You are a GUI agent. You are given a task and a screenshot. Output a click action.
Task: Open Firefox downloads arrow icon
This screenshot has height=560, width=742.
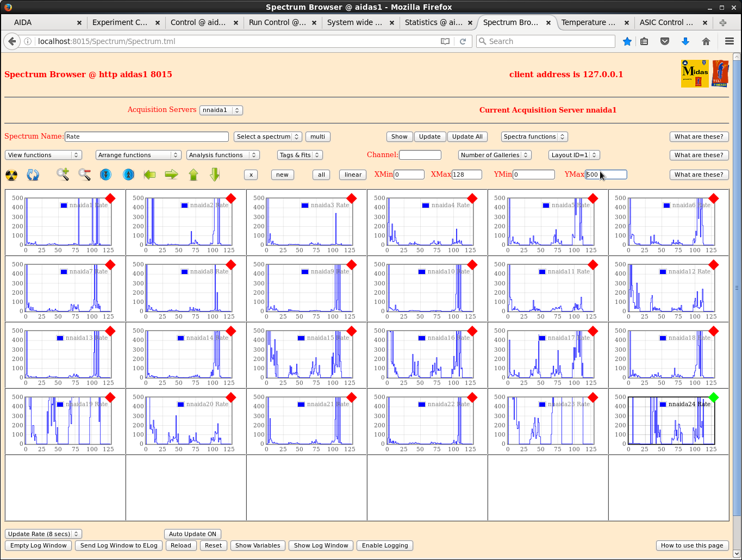point(685,41)
